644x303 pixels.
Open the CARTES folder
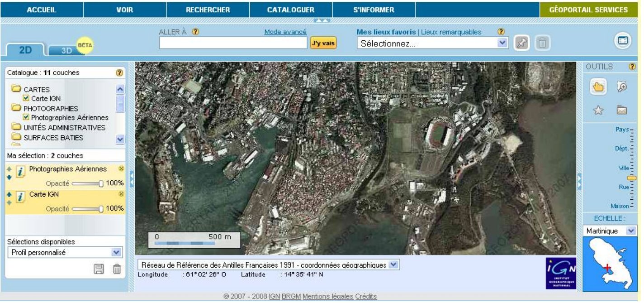tap(31, 89)
